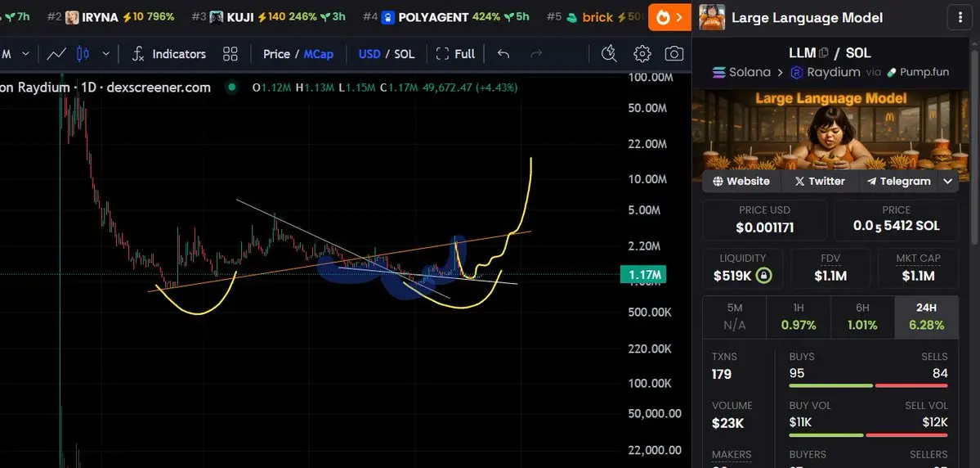Copy the LLM token address icon

pos(823,53)
